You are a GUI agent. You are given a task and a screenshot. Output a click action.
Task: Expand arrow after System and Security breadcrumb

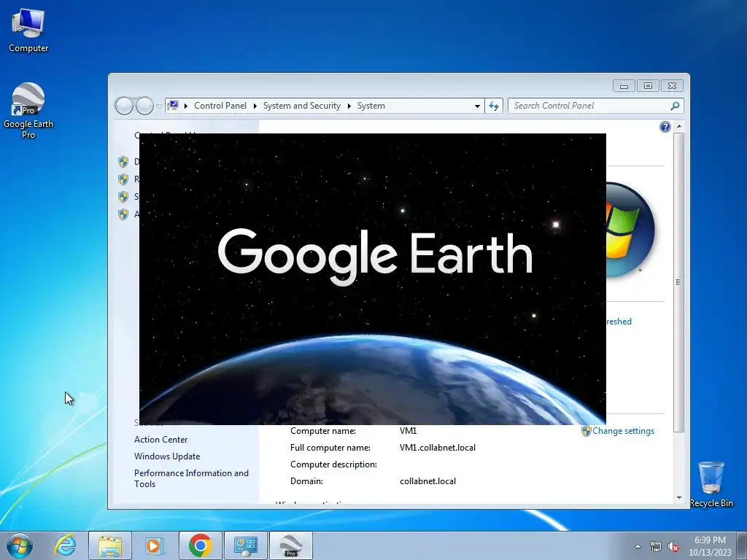pyautogui.click(x=349, y=106)
